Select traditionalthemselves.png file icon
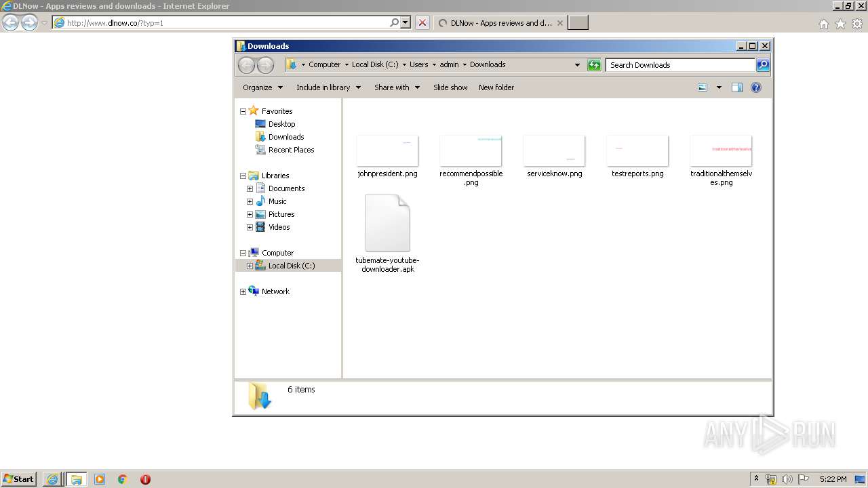 721,150
